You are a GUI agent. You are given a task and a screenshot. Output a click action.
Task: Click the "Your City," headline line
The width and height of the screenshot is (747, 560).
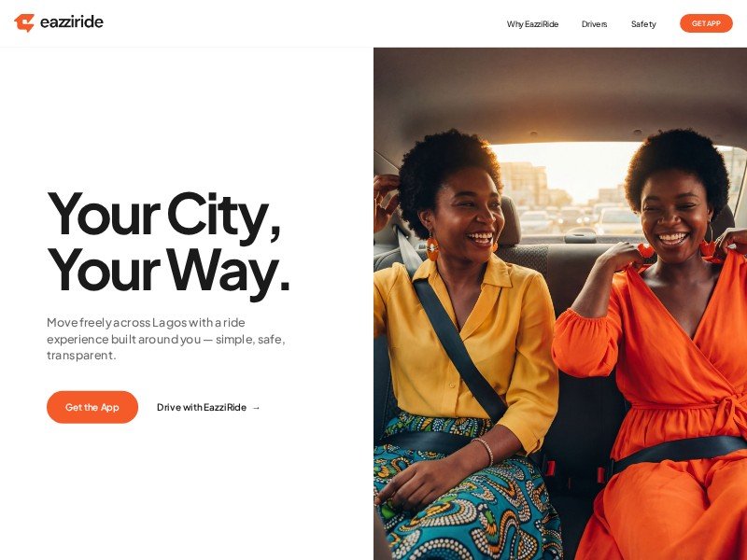point(164,216)
